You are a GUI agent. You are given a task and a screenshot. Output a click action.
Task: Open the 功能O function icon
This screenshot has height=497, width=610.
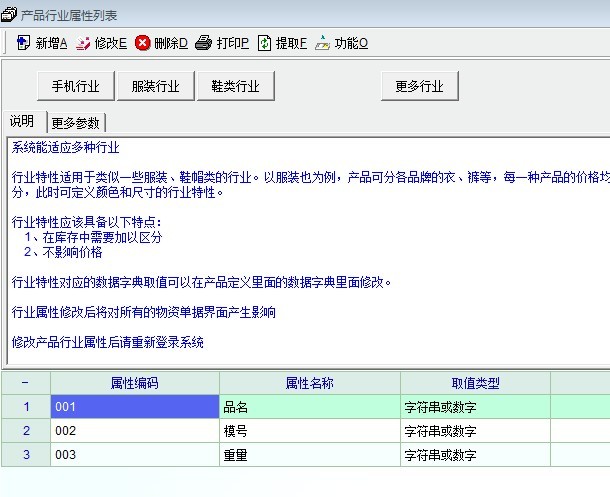tap(322, 43)
